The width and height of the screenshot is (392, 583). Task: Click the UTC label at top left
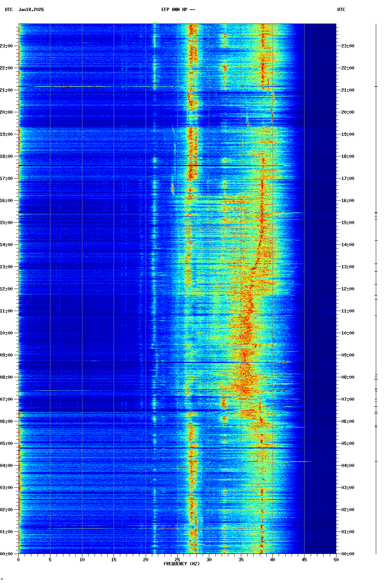tap(8, 10)
